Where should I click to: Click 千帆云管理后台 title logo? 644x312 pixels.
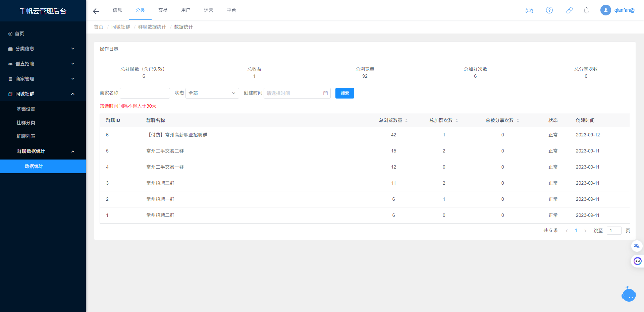coord(43,11)
